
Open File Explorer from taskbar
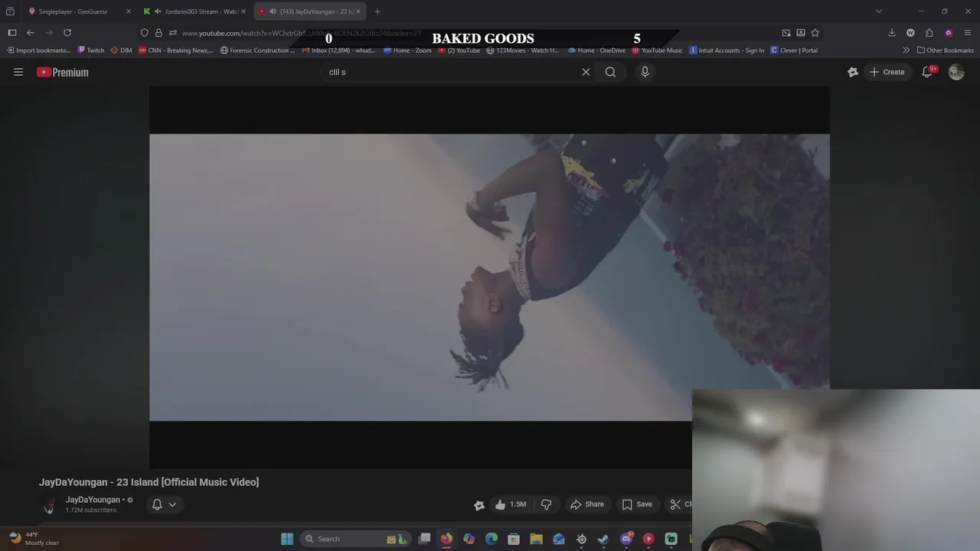click(x=536, y=539)
